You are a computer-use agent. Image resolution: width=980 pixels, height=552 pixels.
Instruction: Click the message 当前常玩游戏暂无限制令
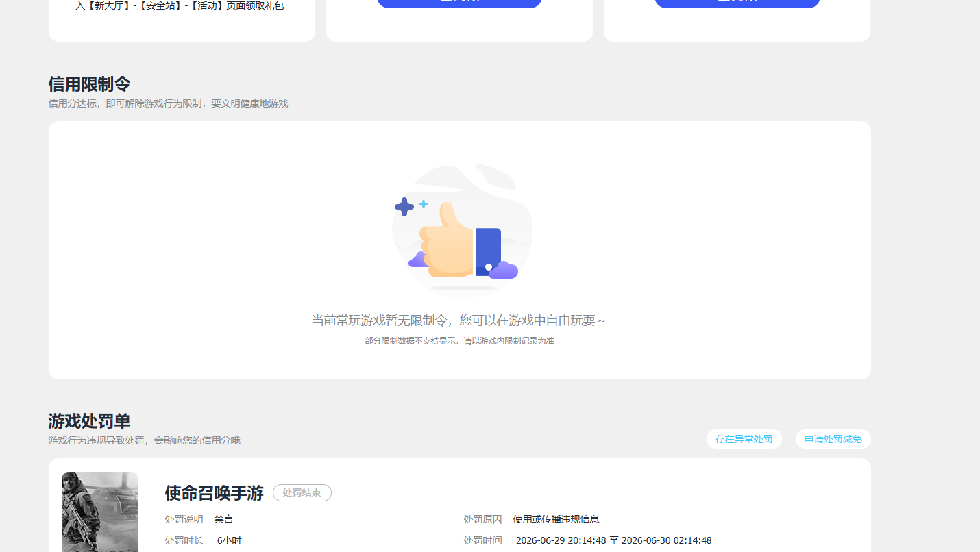458,321
